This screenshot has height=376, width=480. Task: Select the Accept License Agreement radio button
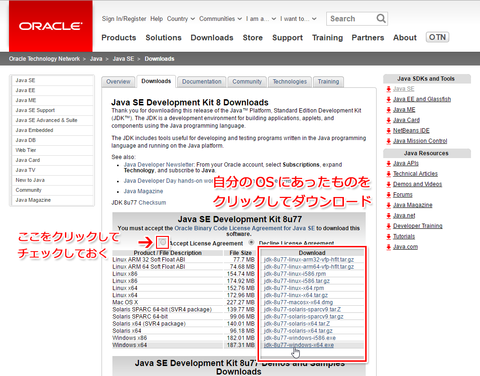click(162, 242)
